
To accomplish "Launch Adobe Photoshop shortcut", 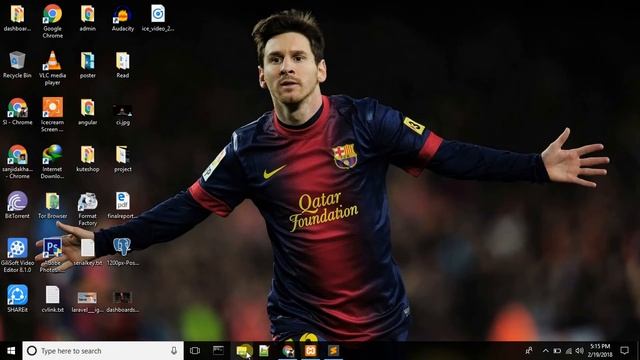I will click(53, 255).
